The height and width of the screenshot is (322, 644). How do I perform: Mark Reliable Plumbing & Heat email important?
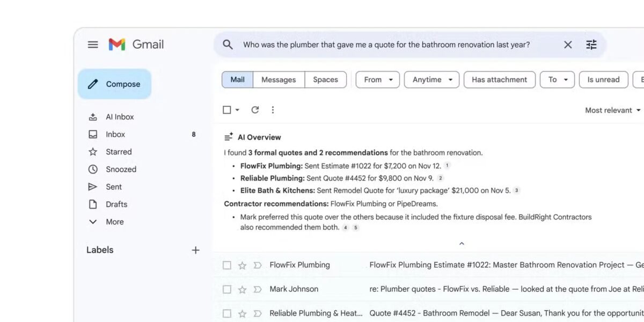point(257,313)
